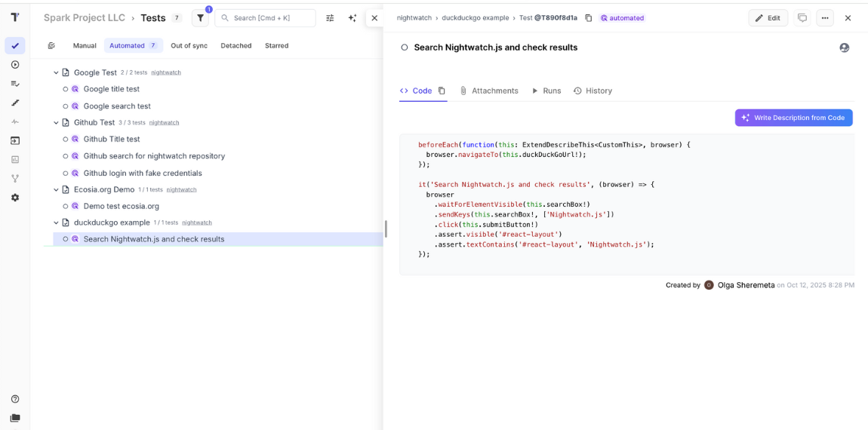Screen dimensions: 868x430
Task: Switch to the Out of sync tab
Action: pos(189,46)
